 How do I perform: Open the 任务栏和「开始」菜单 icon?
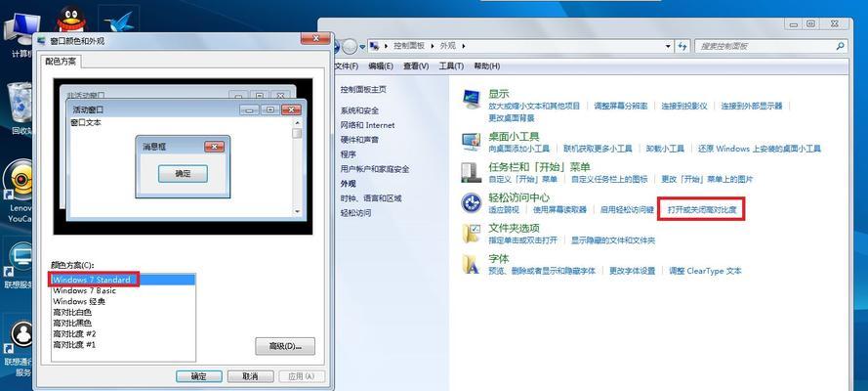pos(472,172)
